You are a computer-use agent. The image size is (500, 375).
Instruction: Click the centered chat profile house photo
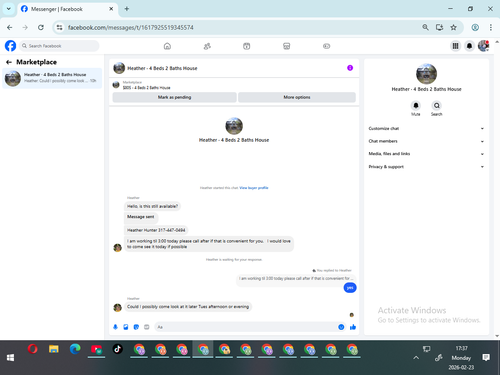pos(234,126)
